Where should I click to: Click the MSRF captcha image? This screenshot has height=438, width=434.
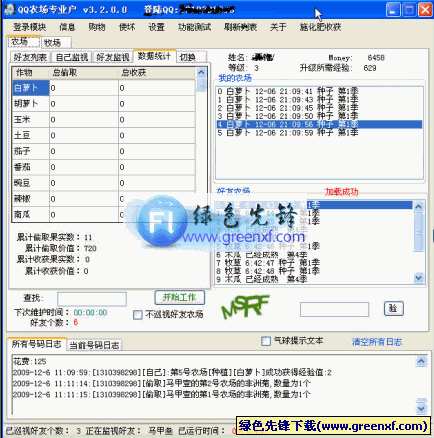(246, 306)
